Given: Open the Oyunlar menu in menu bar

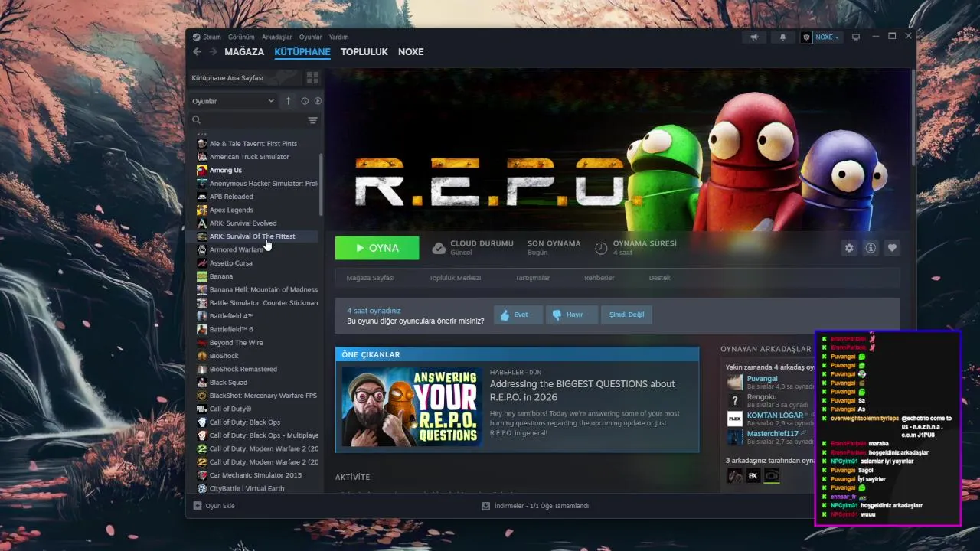Looking at the screenshot, I should [310, 37].
